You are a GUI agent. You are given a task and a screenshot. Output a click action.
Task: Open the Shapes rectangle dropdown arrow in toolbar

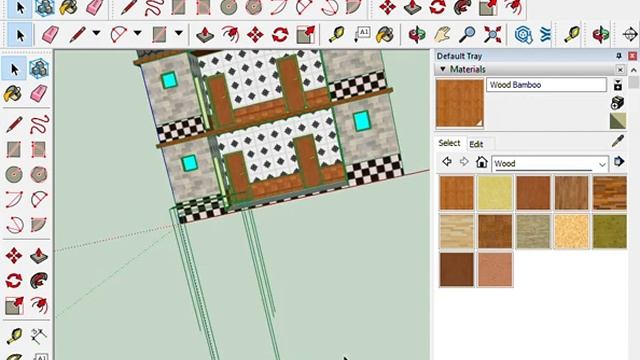click(179, 33)
